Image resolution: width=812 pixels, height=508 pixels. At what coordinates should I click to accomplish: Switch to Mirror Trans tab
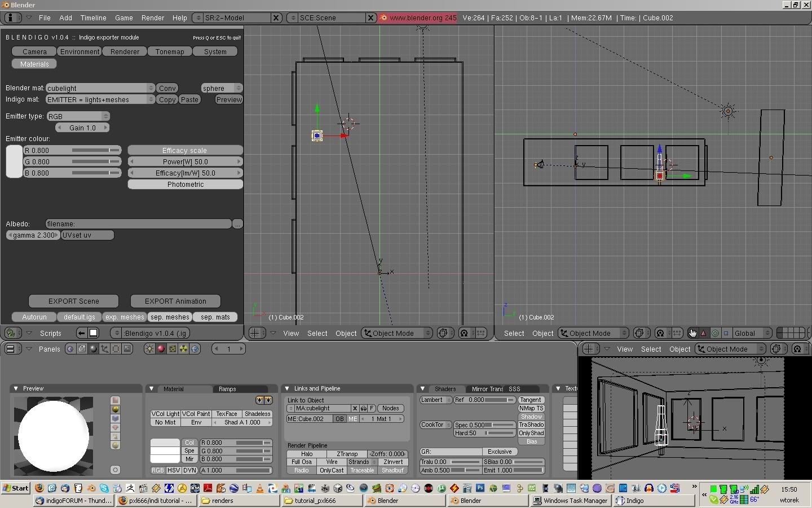click(x=487, y=389)
